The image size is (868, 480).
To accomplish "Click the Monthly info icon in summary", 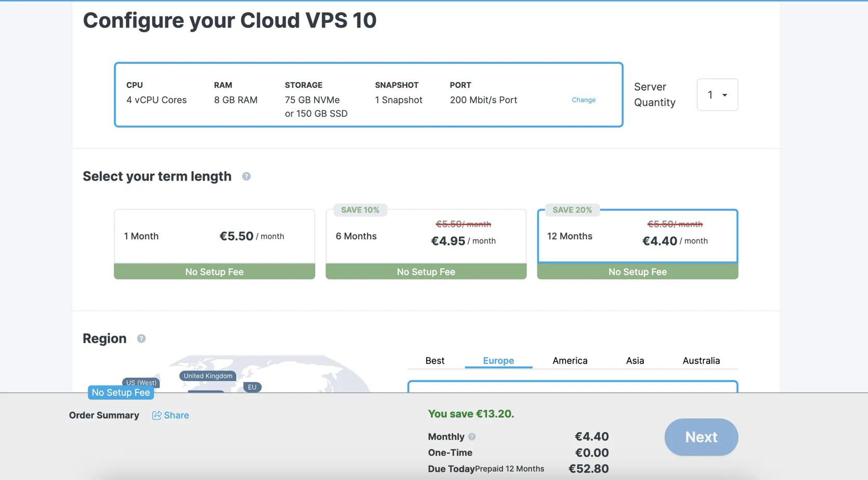I will coord(472,437).
